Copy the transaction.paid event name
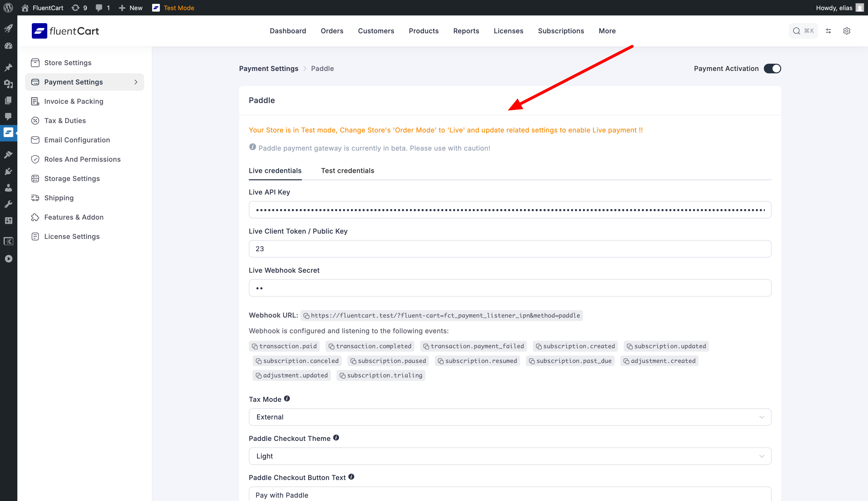The image size is (868, 501). click(x=255, y=347)
